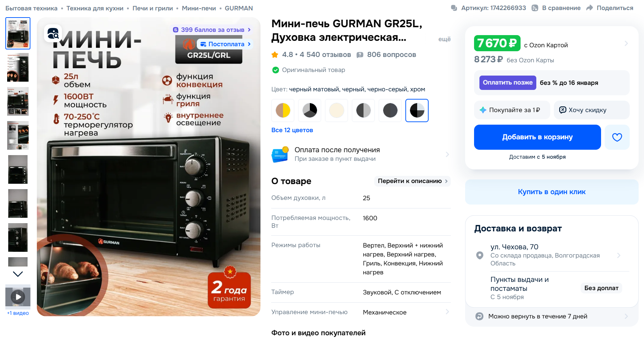The image size is (644, 341).
Task: Select second product thumbnail image
Action: (18, 67)
